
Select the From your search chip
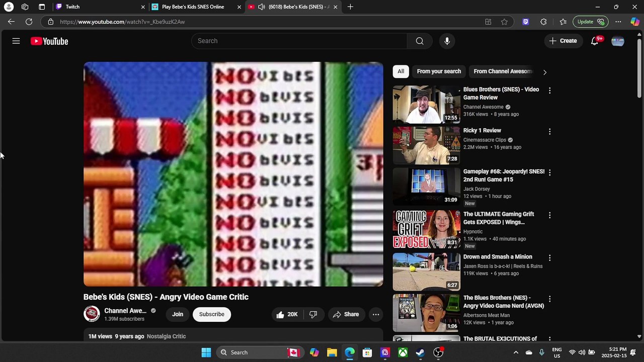(439, 71)
